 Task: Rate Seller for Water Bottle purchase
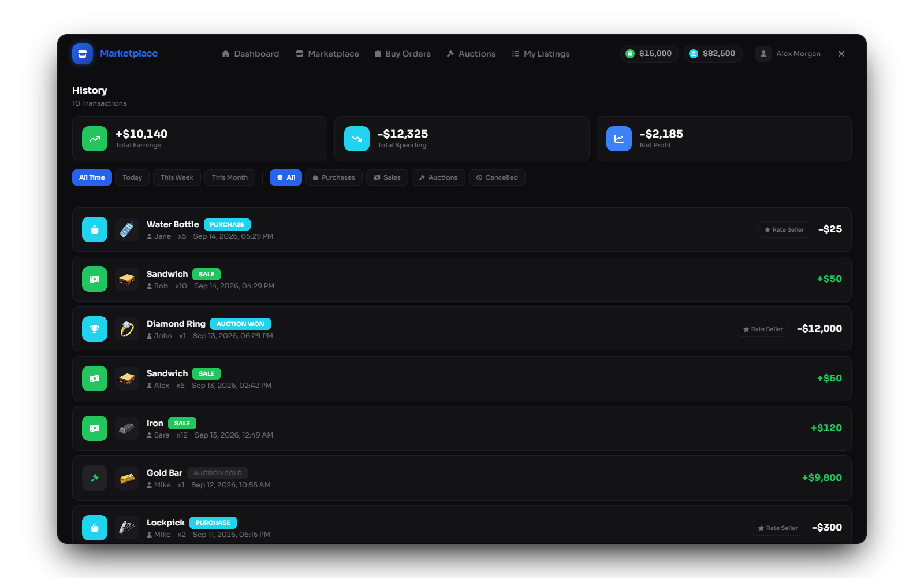point(784,229)
